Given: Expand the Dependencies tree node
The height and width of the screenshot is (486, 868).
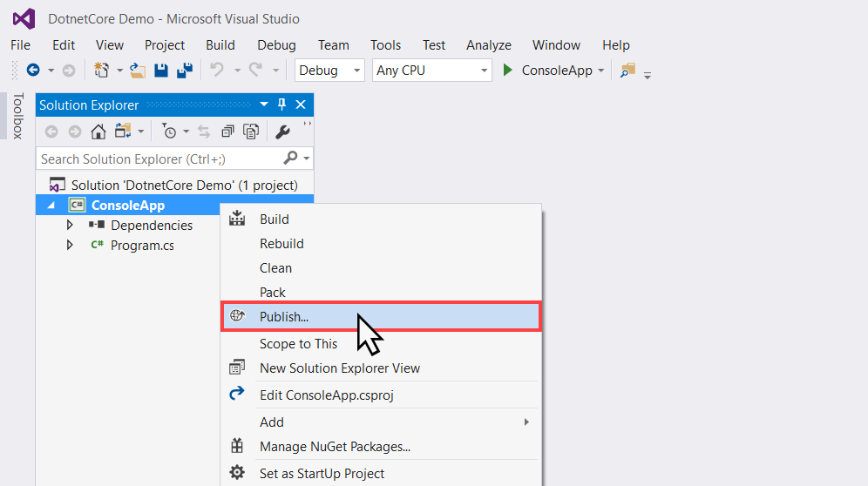Looking at the screenshot, I should pos(70,225).
